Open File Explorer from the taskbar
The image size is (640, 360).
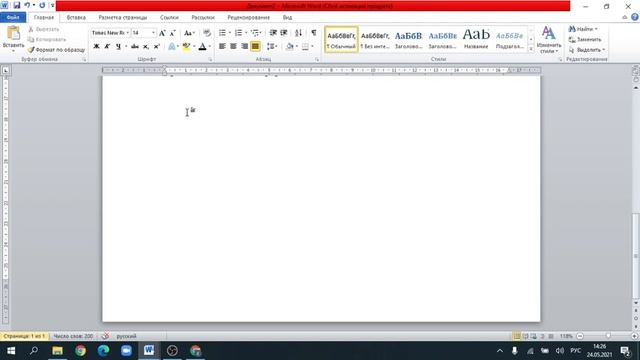pyautogui.click(x=58, y=351)
